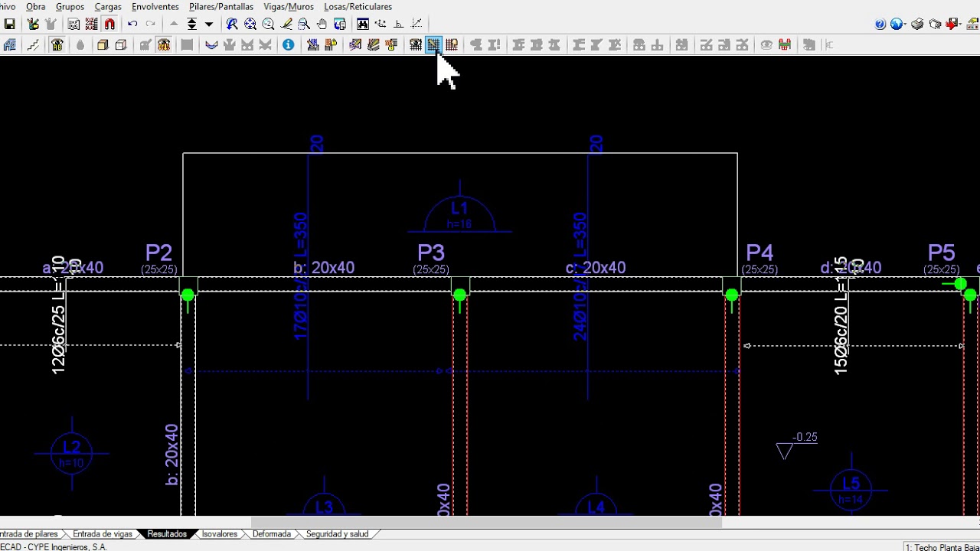Click column label P5
This screenshot has width=980, height=551.
[x=942, y=253]
